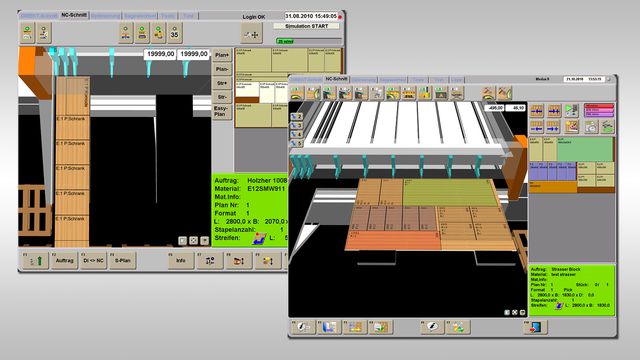This screenshot has height=360, width=640.
Task: Select the NC-Schnitt tab in left window
Action: point(74,15)
